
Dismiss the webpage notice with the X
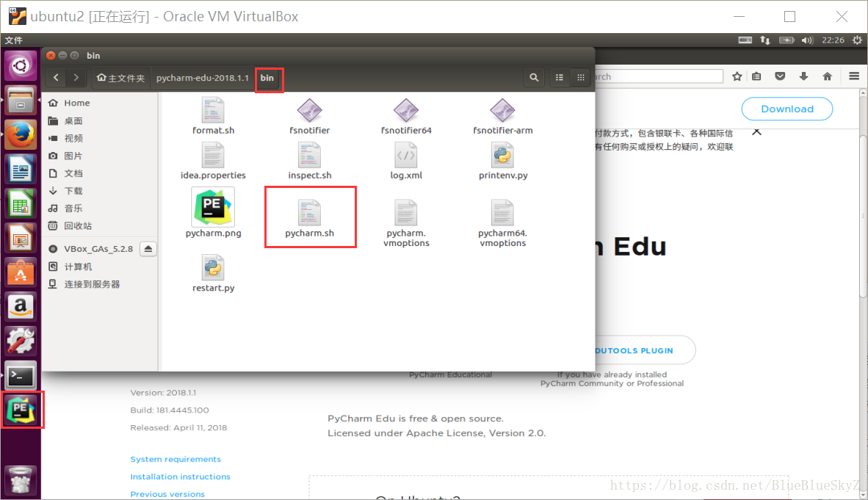pyautogui.click(x=756, y=131)
